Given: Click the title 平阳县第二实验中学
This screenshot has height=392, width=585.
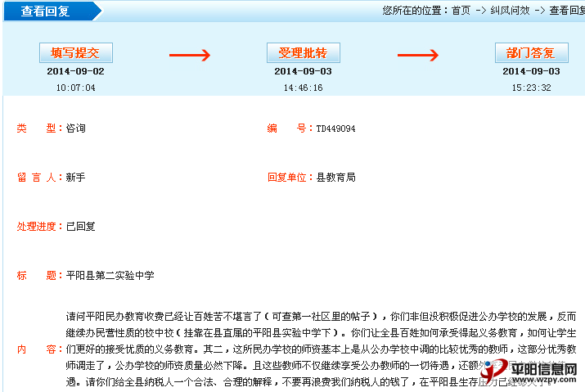Looking at the screenshot, I should point(110,276).
